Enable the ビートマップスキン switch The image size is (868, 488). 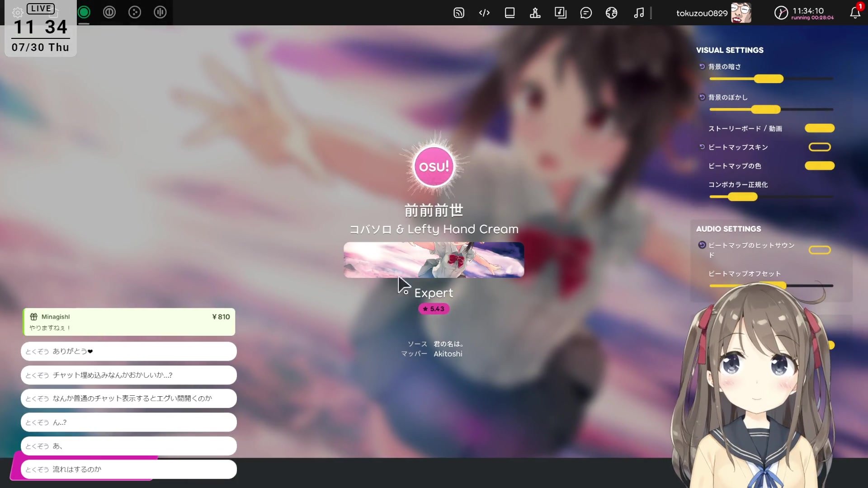tap(820, 147)
